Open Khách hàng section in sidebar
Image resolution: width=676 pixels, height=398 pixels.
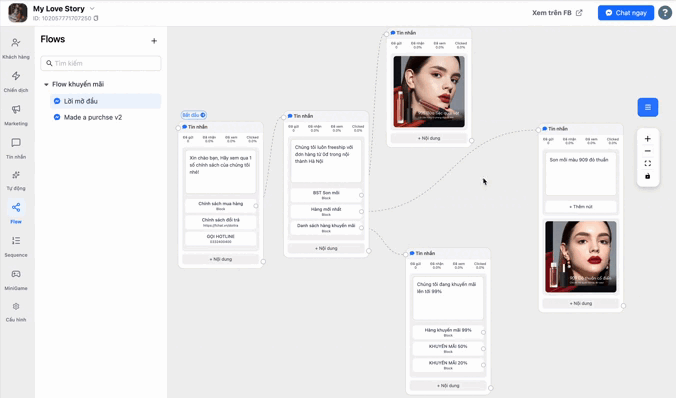[16, 47]
